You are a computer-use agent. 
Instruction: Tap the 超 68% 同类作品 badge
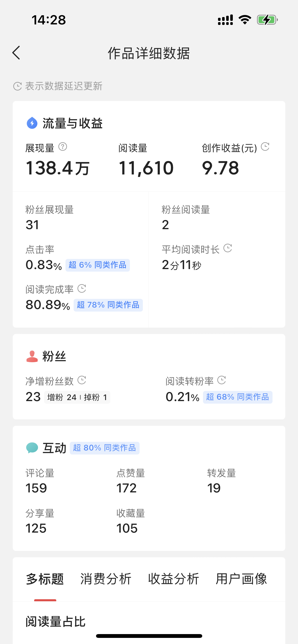pyautogui.click(x=237, y=397)
